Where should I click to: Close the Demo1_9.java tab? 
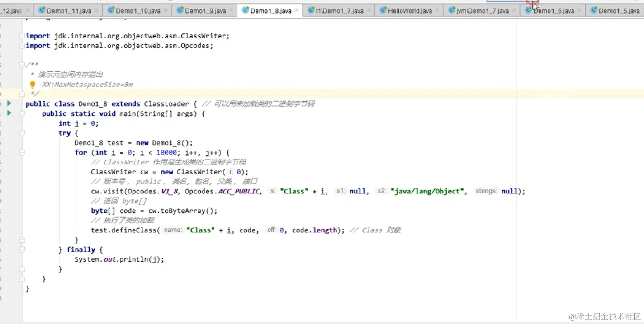coord(231,10)
